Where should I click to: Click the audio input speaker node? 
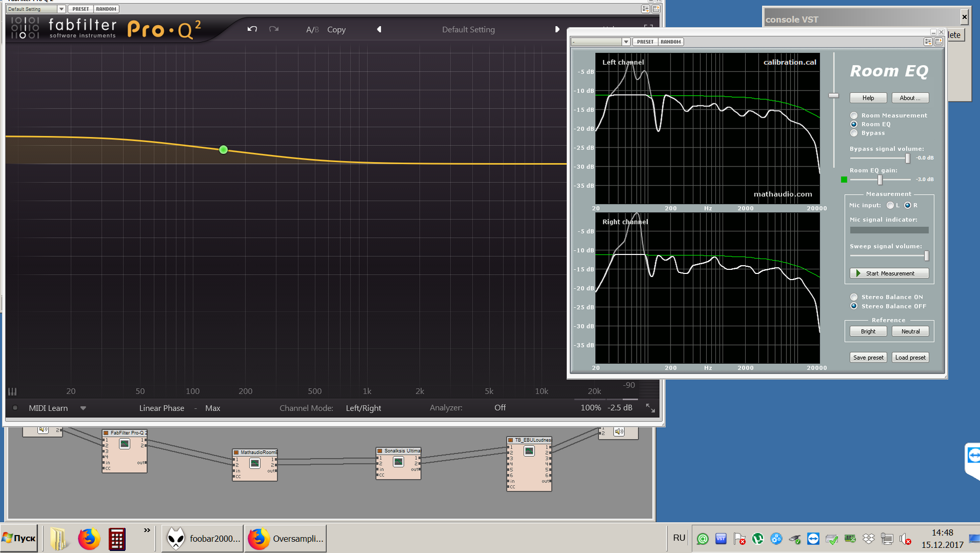pyautogui.click(x=42, y=430)
